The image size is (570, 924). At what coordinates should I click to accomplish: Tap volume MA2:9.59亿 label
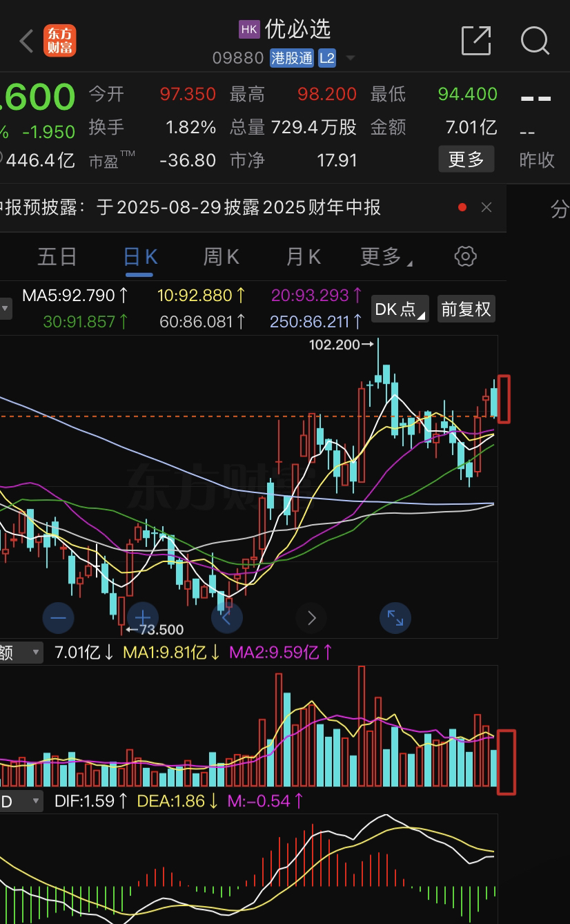[x=282, y=652]
